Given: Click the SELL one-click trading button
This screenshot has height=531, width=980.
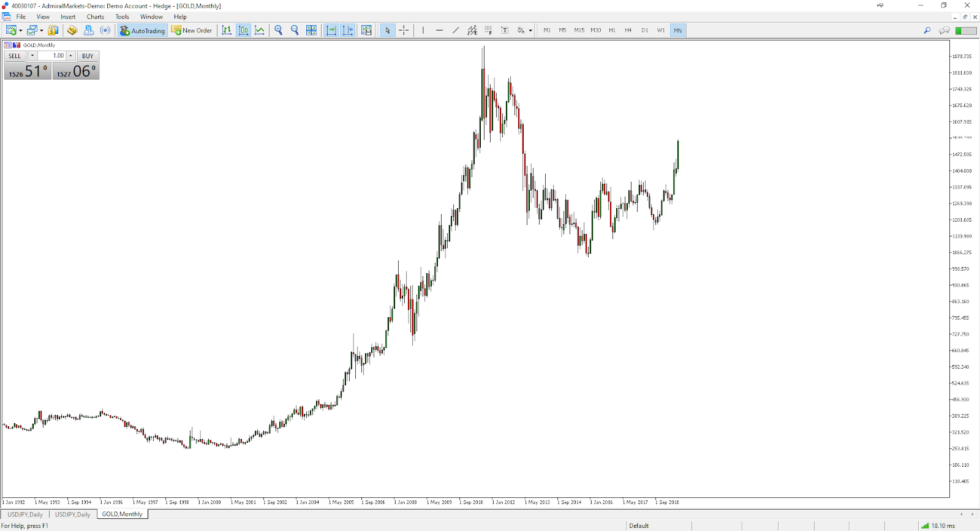Looking at the screenshot, I should click(x=15, y=56).
